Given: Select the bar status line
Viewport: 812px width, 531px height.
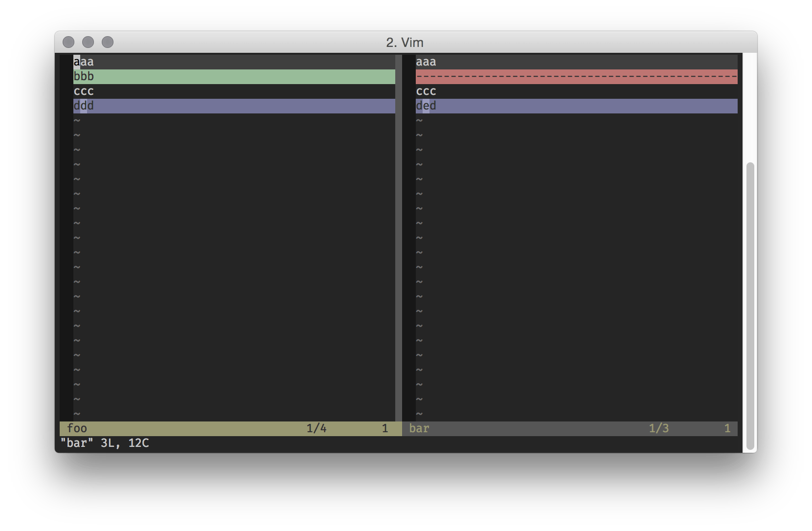Looking at the screenshot, I should [x=538, y=428].
